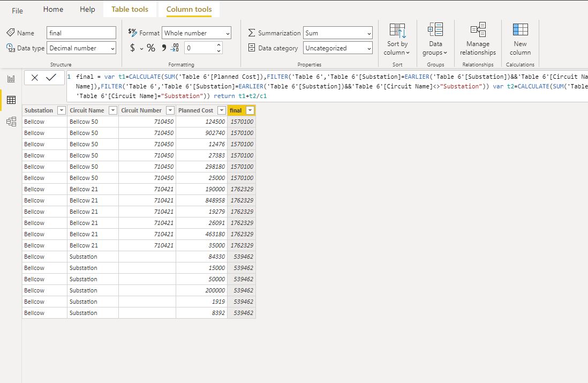Viewport: 588px width, 383px height.
Task: Click the decimal places icon
Action: click(x=175, y=48)
